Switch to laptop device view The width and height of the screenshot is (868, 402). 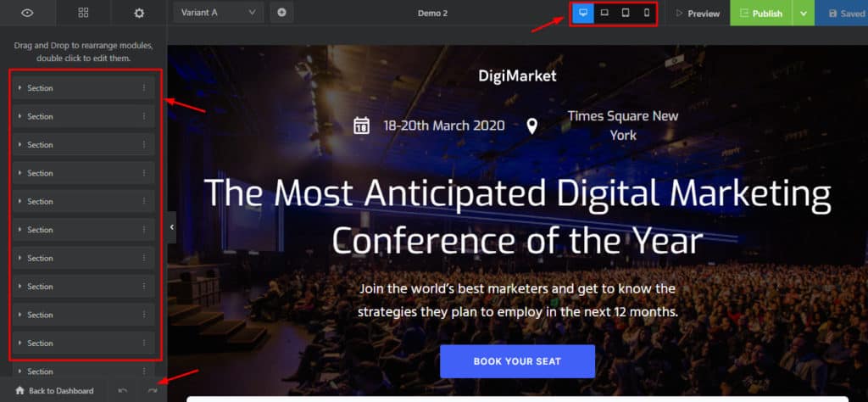(604, 14)
